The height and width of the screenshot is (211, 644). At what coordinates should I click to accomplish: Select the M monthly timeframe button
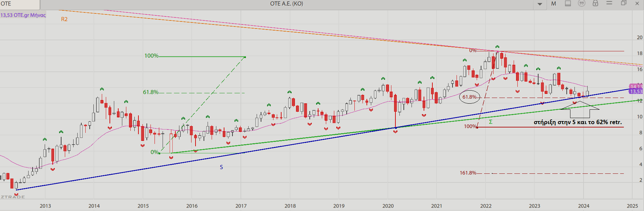(x=554, y=4)
